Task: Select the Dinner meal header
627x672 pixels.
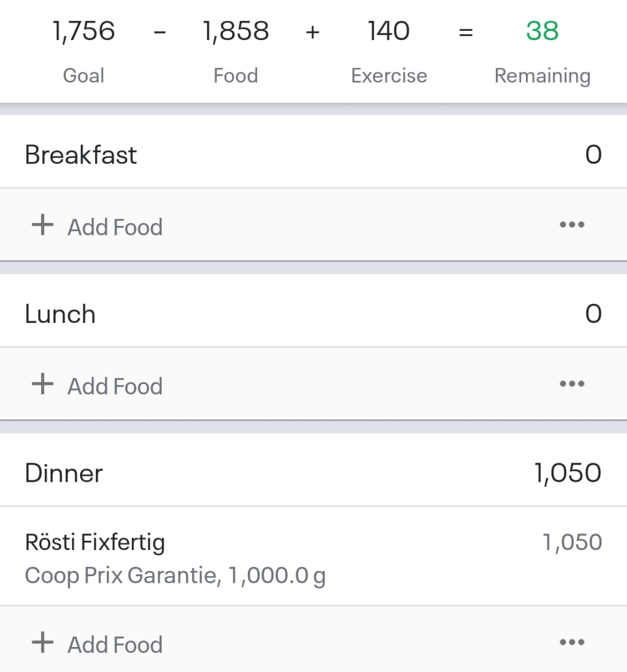Action: coord(64,473)
